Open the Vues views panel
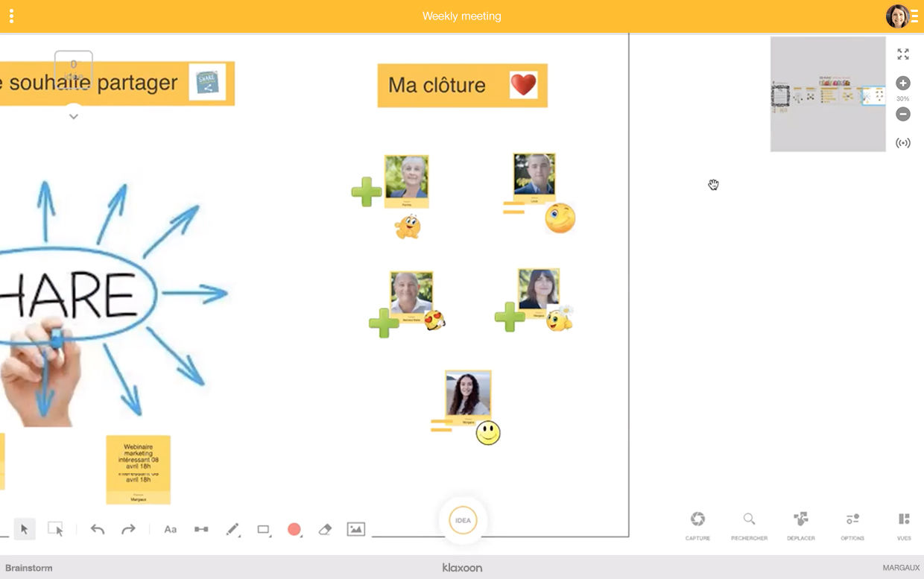Screen dimensions: 924x579 pos(904,525)
